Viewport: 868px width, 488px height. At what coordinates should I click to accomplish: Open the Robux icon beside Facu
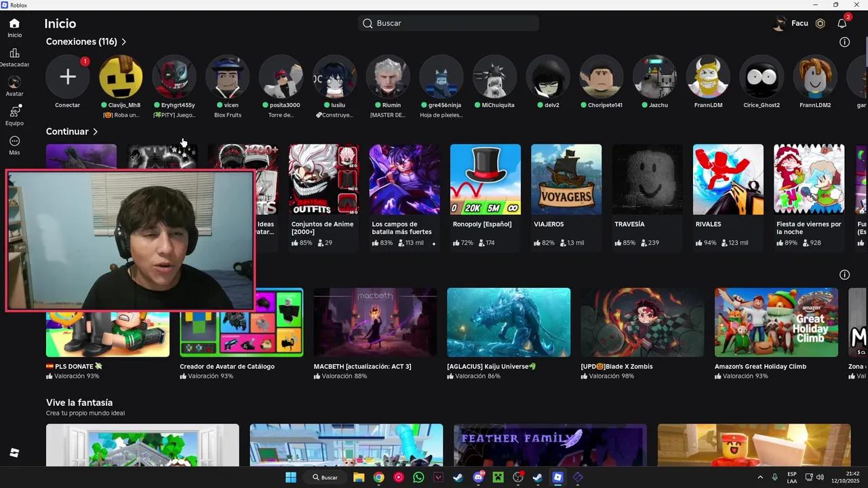[x=820, y=23]
